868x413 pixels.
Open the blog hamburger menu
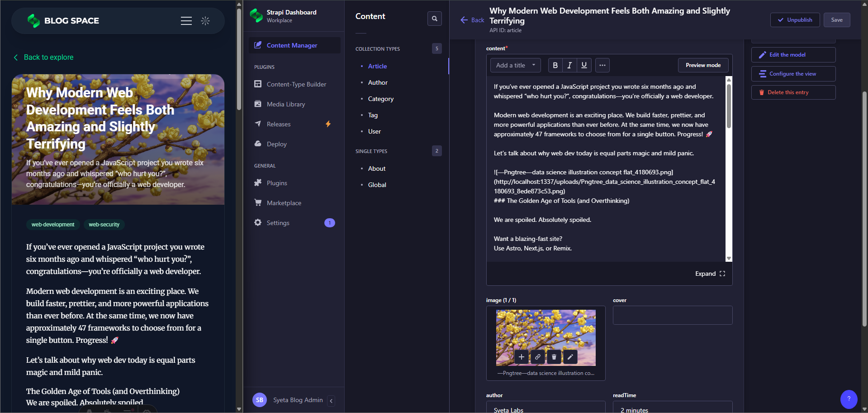[186, 21]
